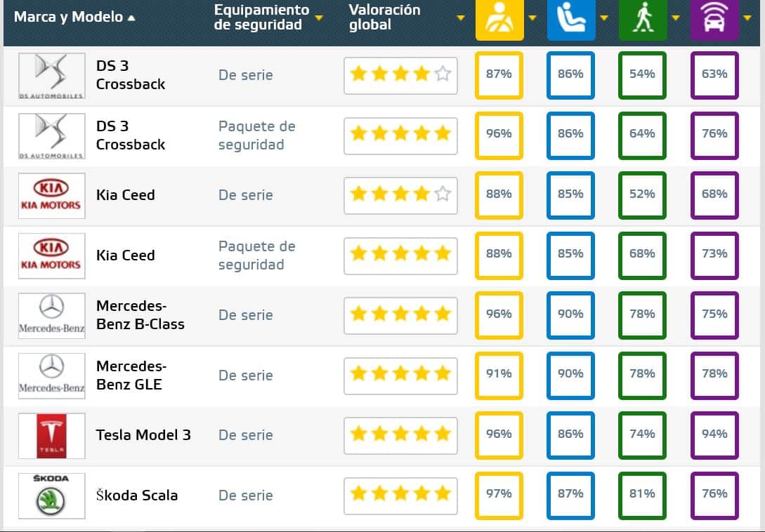The height and width of the screenshot is (532, 765).
Task: Open the Tesla Model 3 link
Action: tap(143, 435)
